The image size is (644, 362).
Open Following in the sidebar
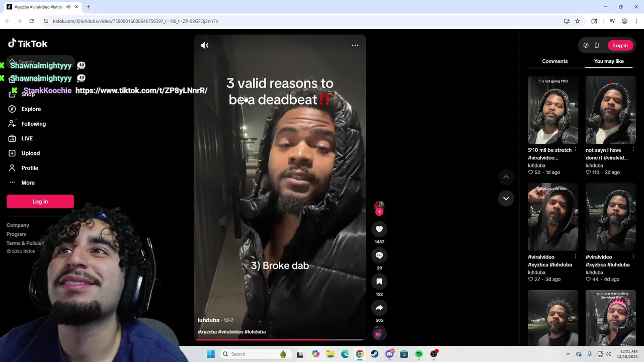click(33, 124)
